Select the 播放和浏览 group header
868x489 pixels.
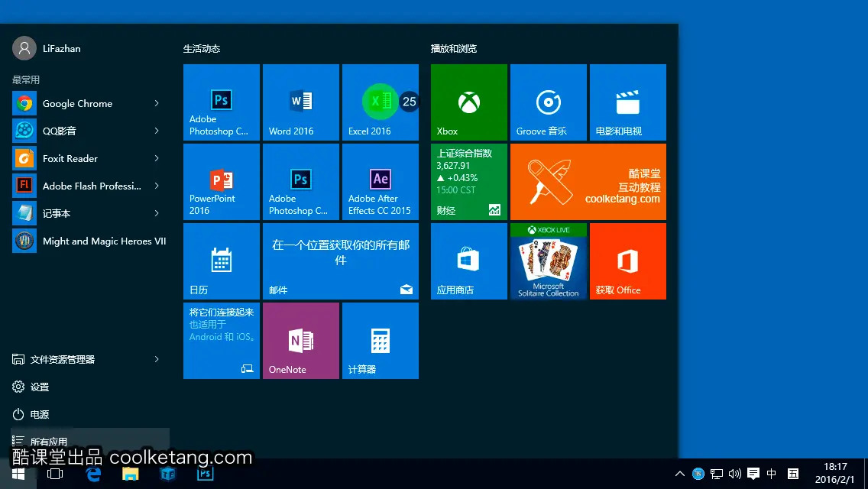pyautogui.click(x=453, y=49)
